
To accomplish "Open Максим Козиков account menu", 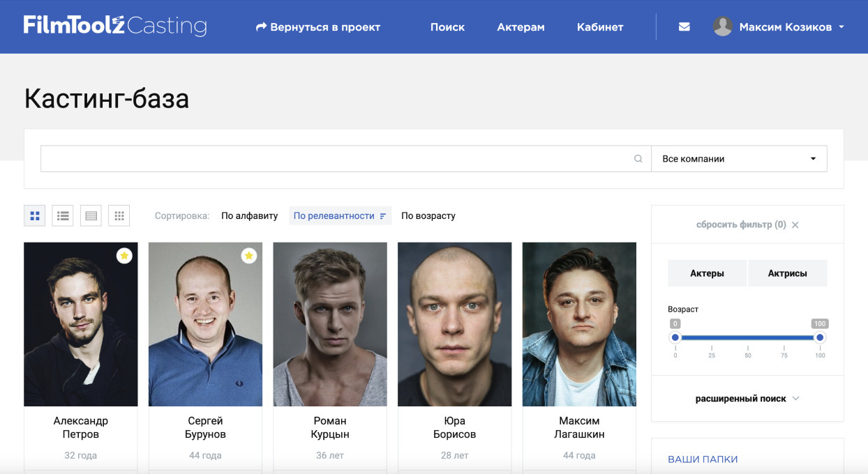I will pos(785,27).
